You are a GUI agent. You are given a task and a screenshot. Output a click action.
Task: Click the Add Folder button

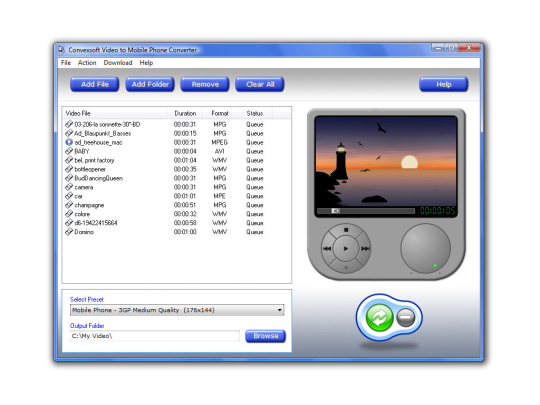150,84
